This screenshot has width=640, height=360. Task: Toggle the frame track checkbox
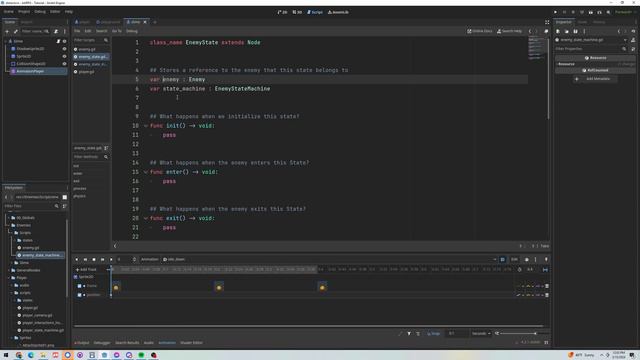(x=80, y=286)
